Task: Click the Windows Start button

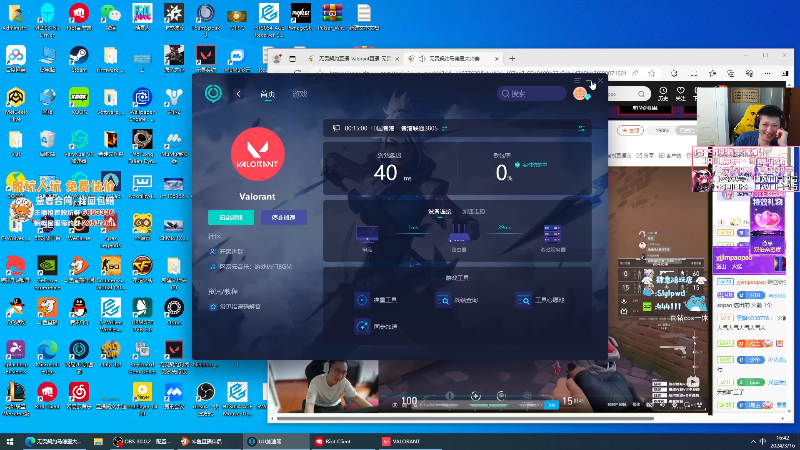Action: click(x=10, y=441)
